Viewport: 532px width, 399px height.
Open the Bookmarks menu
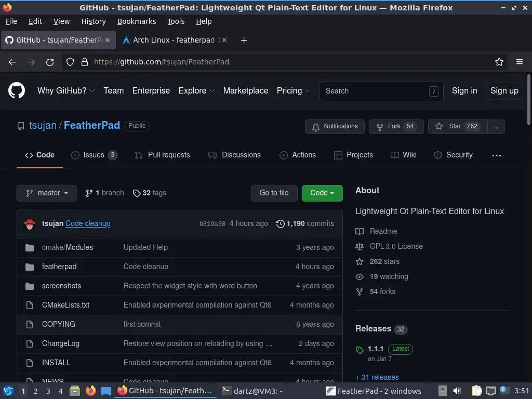click(137, 21)
